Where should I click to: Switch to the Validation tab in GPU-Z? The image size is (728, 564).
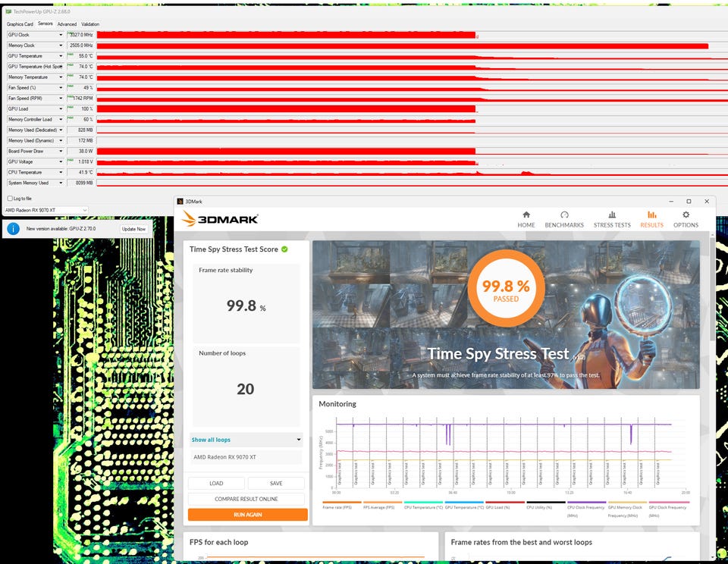pyautogui.click(x=90, y=24)
